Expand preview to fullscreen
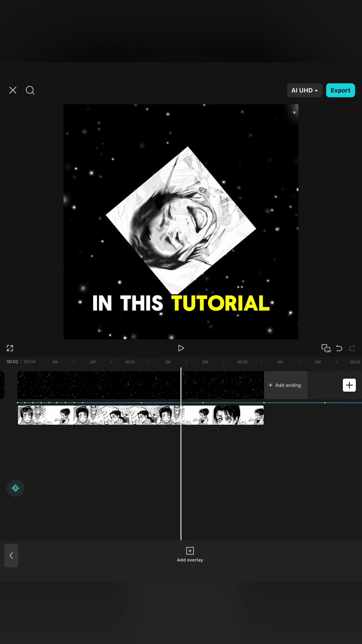This screenshot has width=362, height=644. [10, 348]
